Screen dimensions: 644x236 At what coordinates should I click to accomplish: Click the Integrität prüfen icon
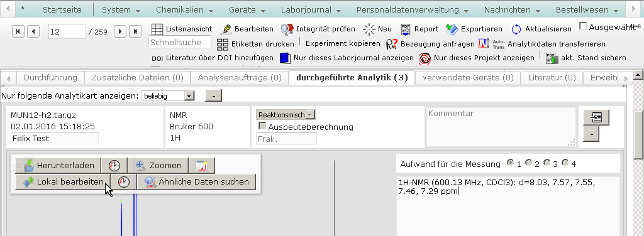[287, 29]
